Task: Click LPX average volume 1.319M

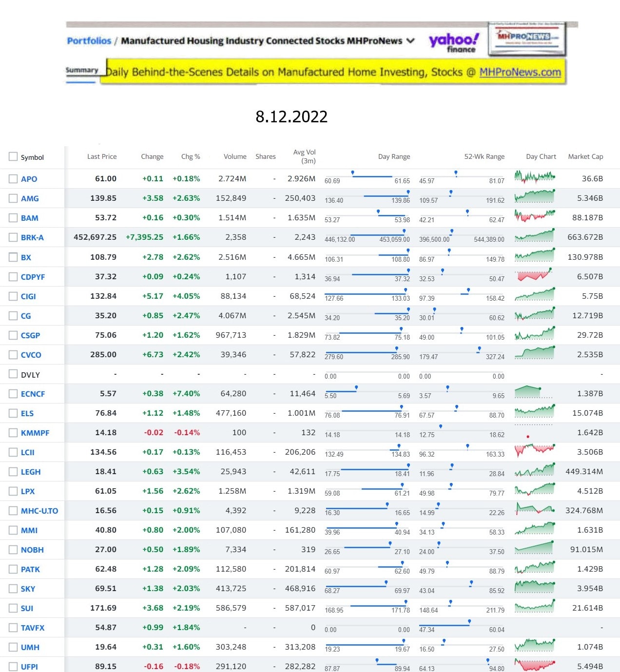Action: (301, 491)
